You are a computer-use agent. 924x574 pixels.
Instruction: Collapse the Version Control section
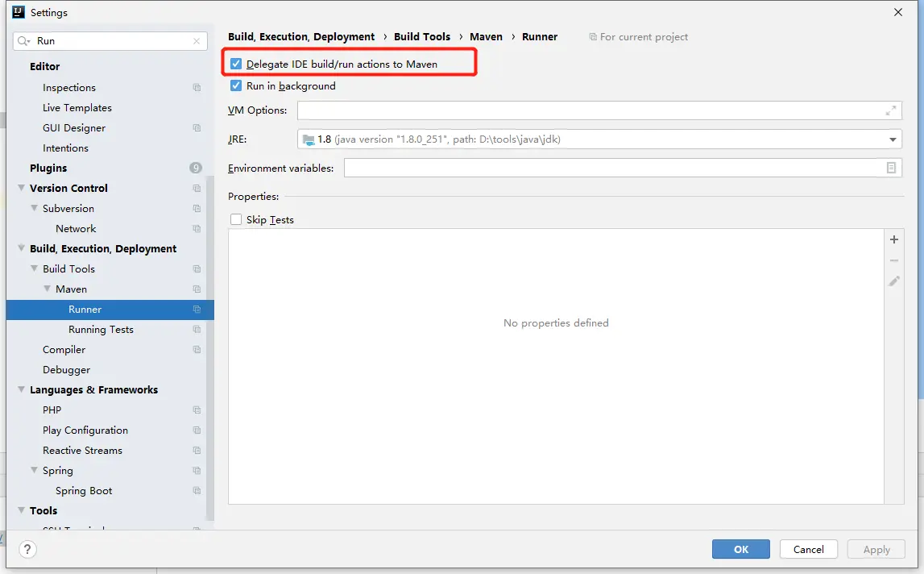(x=22, y=189)
